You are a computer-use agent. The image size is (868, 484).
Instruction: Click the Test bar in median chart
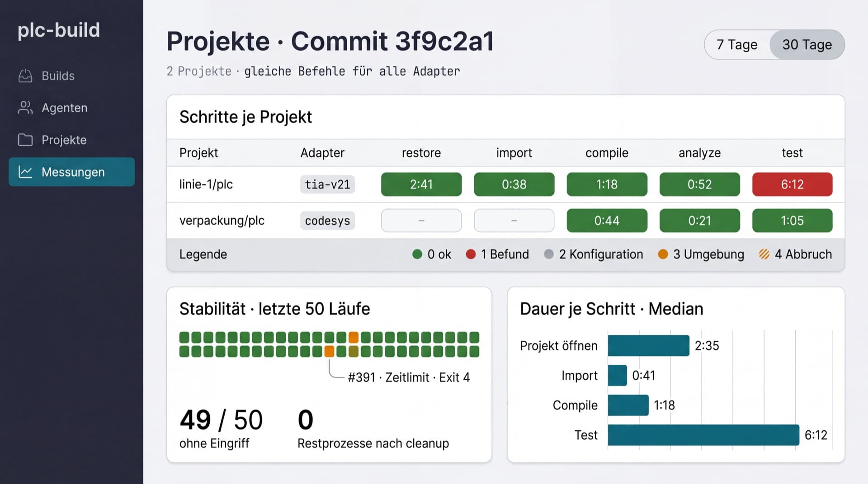click(x=703, y=435)
